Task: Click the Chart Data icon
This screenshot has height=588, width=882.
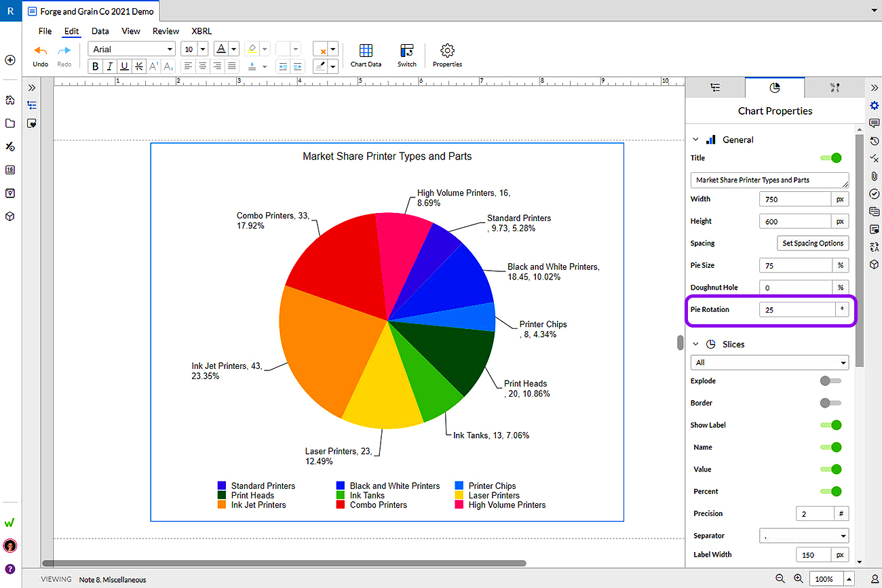Action: click(366, 52)
